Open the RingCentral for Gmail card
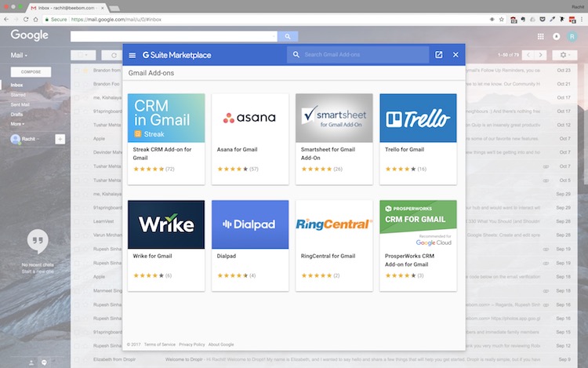 point(334,246)
